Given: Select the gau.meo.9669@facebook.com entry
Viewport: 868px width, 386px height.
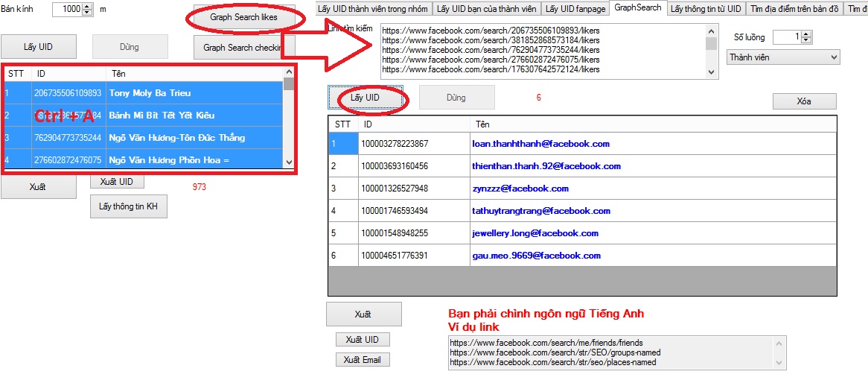Looking at the screenshot, I should [536, 256].
